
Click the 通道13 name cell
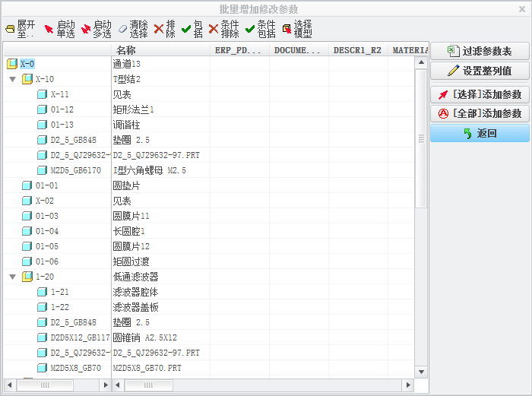pos(160,64)
